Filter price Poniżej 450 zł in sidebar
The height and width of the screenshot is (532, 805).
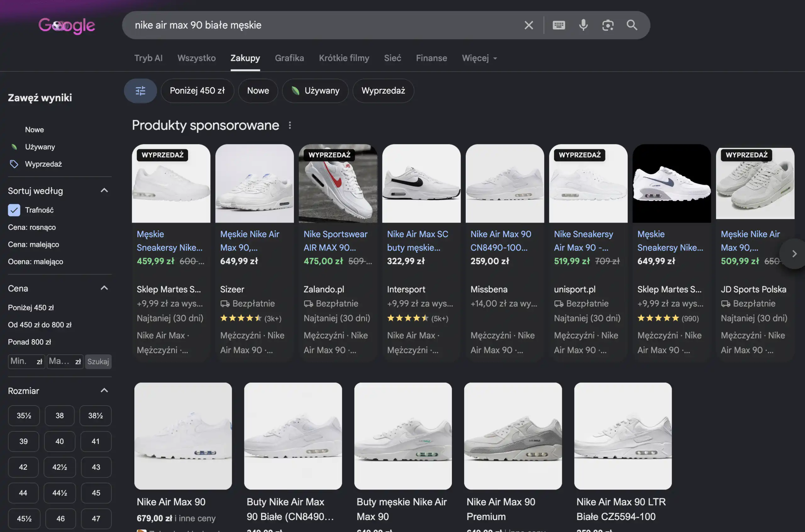click(31, 308)
